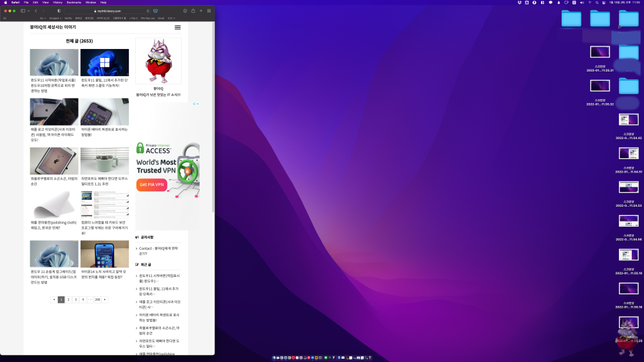
Task: Open the Contact notice link
Action: point(158,251)
